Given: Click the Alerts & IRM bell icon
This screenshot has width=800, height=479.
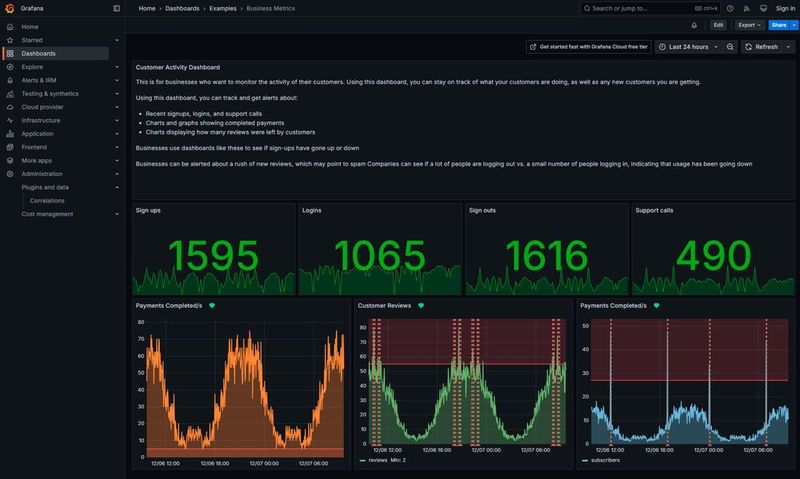Looking at the screenshot, I should point(10,80).
